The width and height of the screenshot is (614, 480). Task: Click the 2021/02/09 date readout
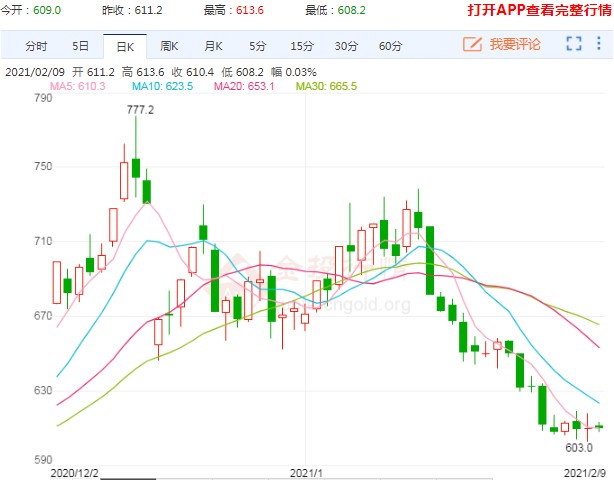[35, 72]
